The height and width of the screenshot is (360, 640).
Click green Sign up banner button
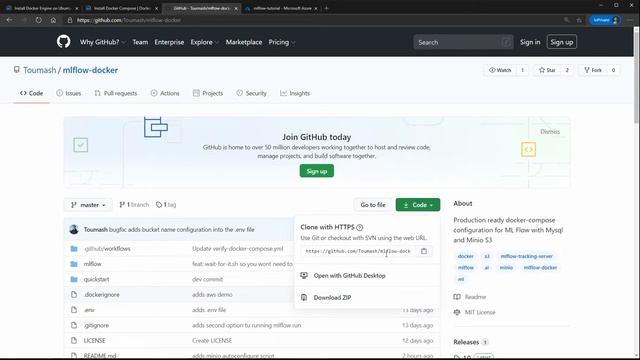tap(317, 171)
